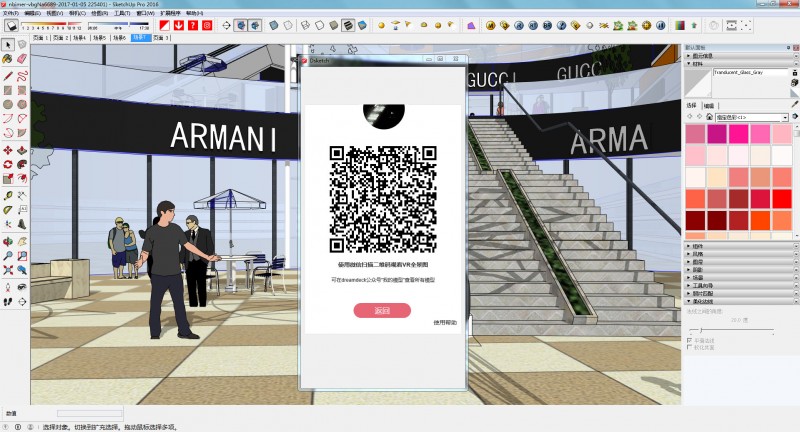Select the Walk footprints tool
Image resolution: width=800 pixels, height=432 pixels.
[x=8, y=302]
